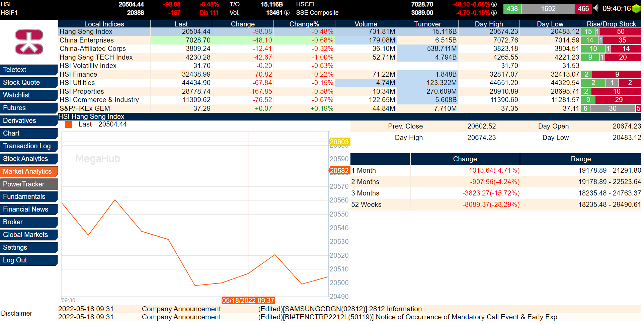Select Stock Analytics in the sidebar
The height and width of the screenshot is (324, 644).
(x=29, y=159)
